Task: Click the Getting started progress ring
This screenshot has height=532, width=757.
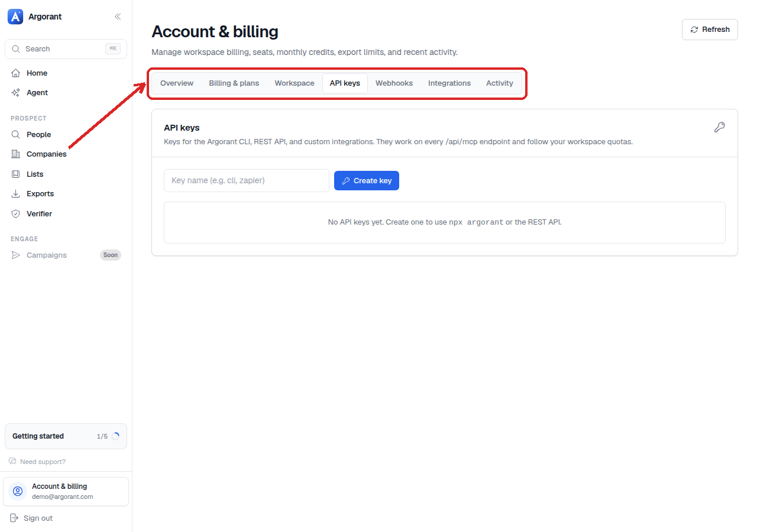Action: 115,436
